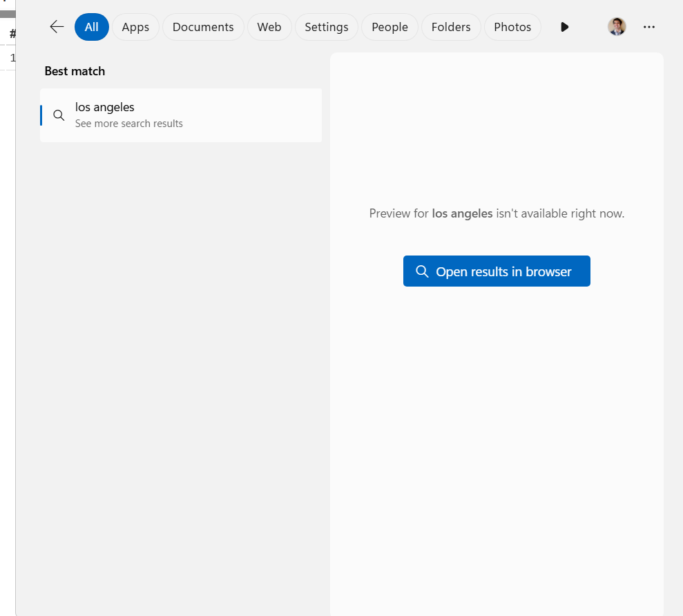Click the preview unavailable message text
Image resolution: width=683 pixels, height=616 pixels.
coord(497,213)
